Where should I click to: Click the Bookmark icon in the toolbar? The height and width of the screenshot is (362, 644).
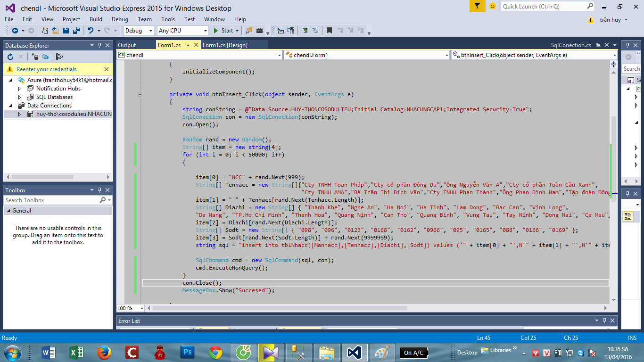[x=329, y=31]
